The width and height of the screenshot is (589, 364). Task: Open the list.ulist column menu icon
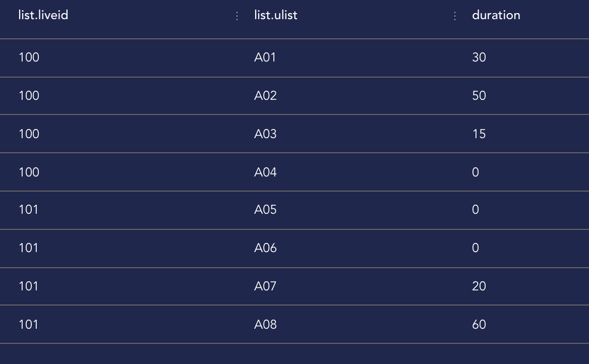point(455,16)
